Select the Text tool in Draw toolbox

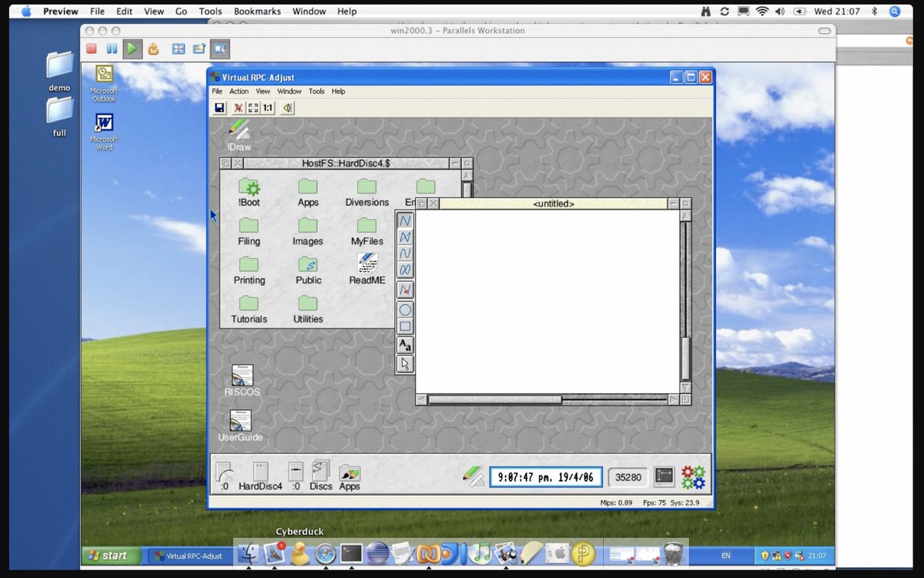point(405,345)
